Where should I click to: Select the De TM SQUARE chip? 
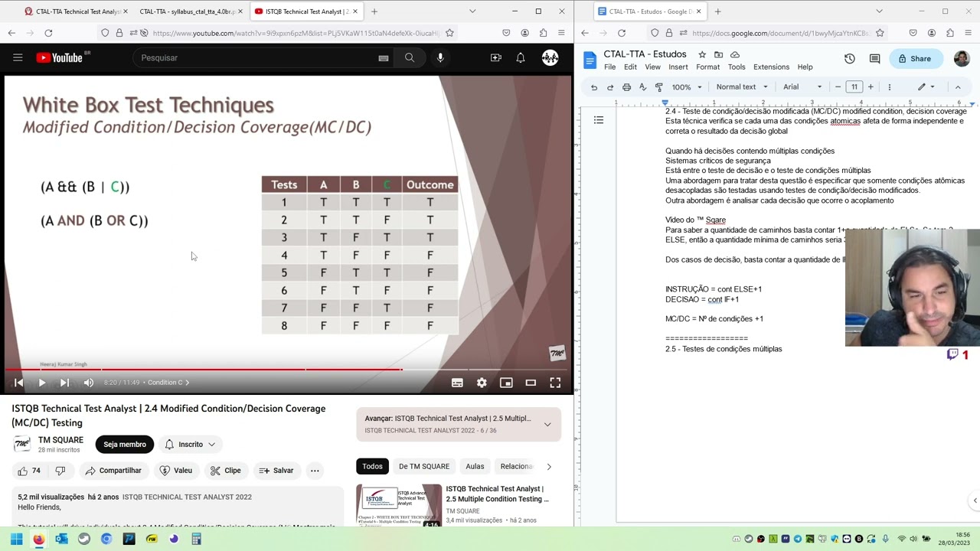pyautogui.click(x=424, y=466)
